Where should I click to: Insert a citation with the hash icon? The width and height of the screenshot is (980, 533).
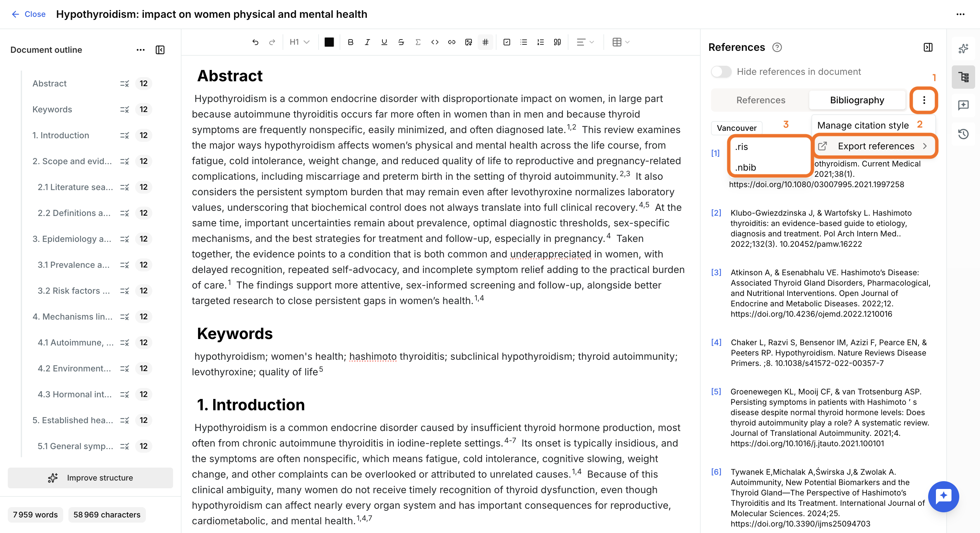click(x=485, y=42)
